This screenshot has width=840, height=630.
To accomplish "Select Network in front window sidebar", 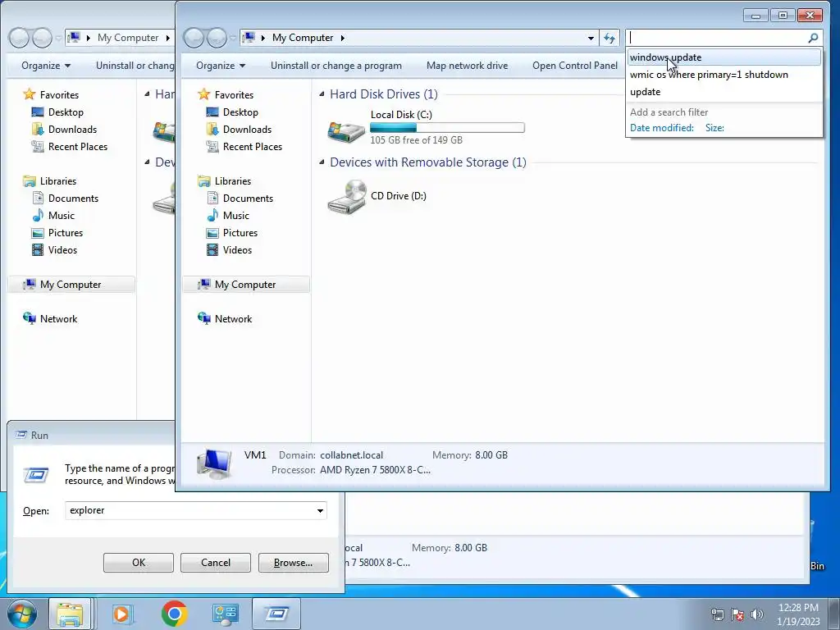I will click(x=233, y=319).
